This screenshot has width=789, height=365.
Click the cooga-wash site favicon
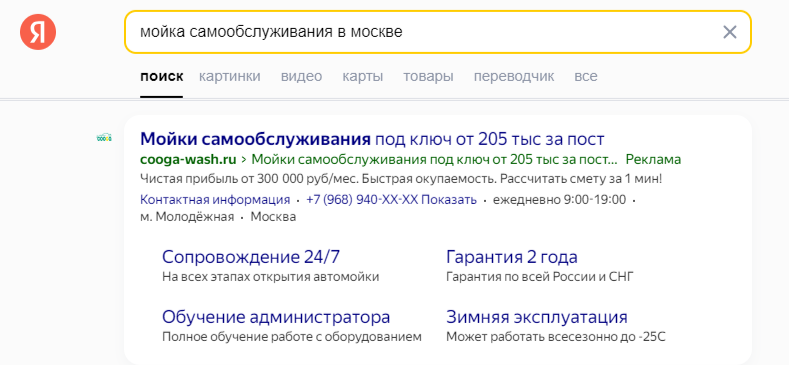coord(104,137)
